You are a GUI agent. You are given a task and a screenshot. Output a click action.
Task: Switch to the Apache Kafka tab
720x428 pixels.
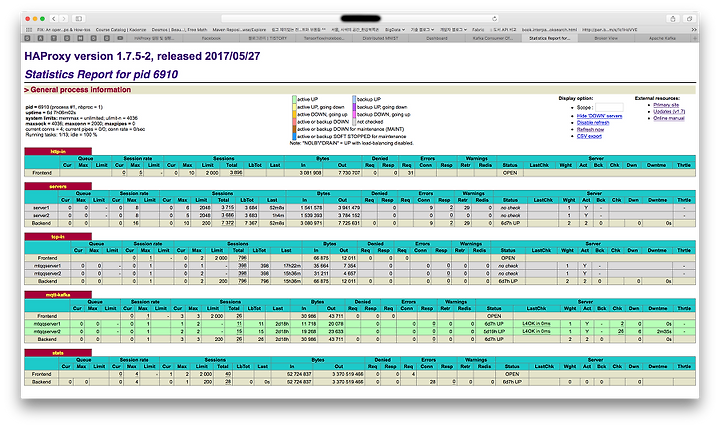tap(662, 38)
